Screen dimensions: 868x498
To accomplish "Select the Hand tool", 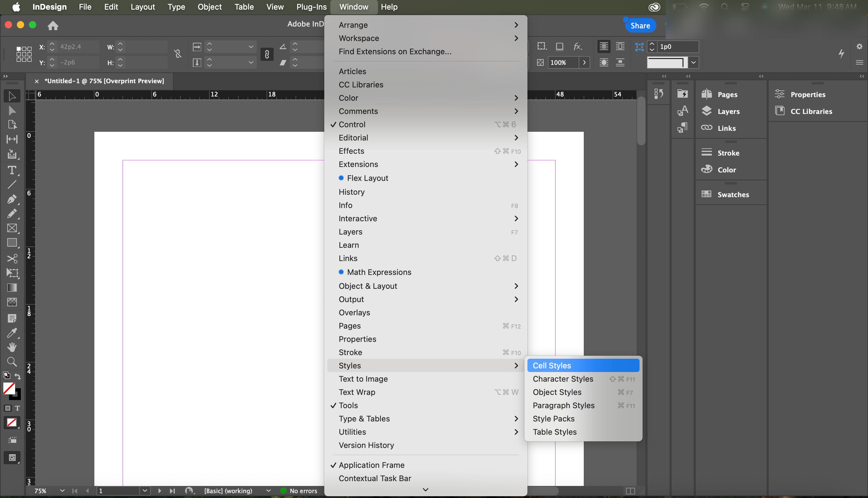I will tap(12, 347).
